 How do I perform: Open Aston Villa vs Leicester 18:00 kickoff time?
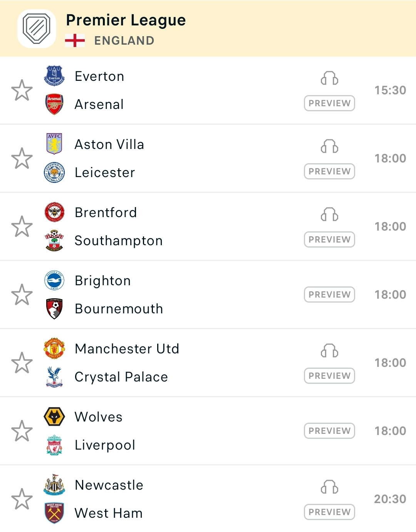pos(390,158)
